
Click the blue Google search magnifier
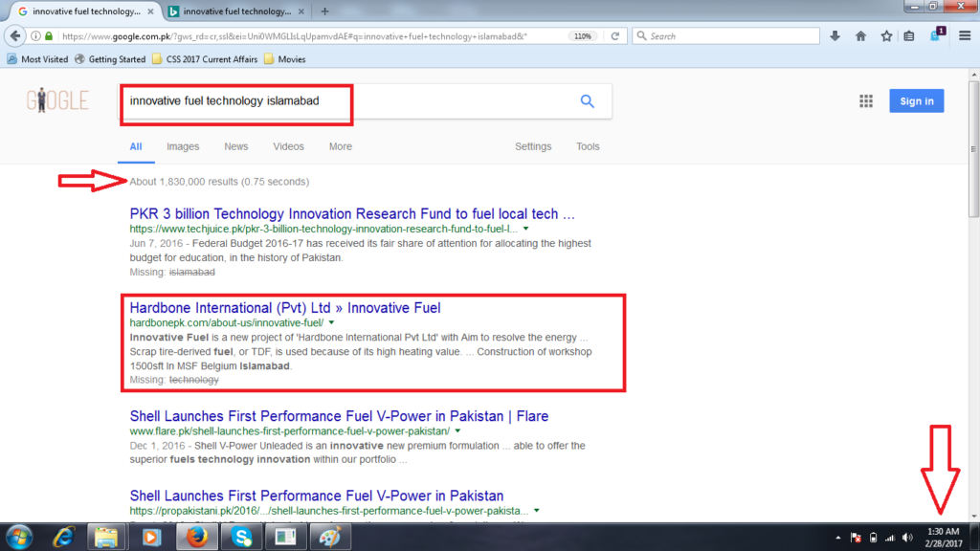tap(587, 101)
